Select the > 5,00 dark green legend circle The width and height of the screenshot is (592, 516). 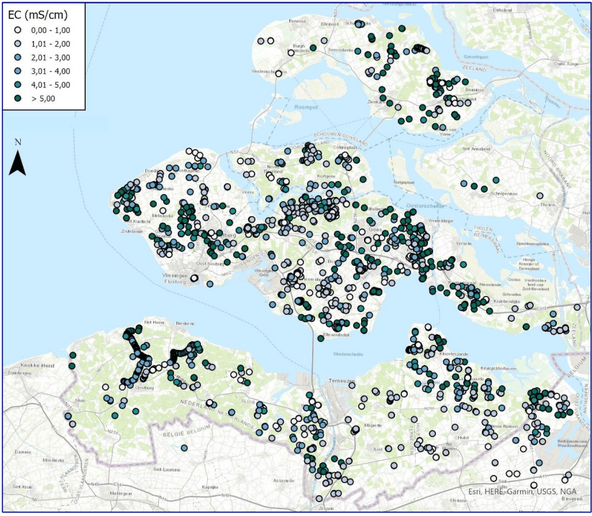tap(17, 99)
